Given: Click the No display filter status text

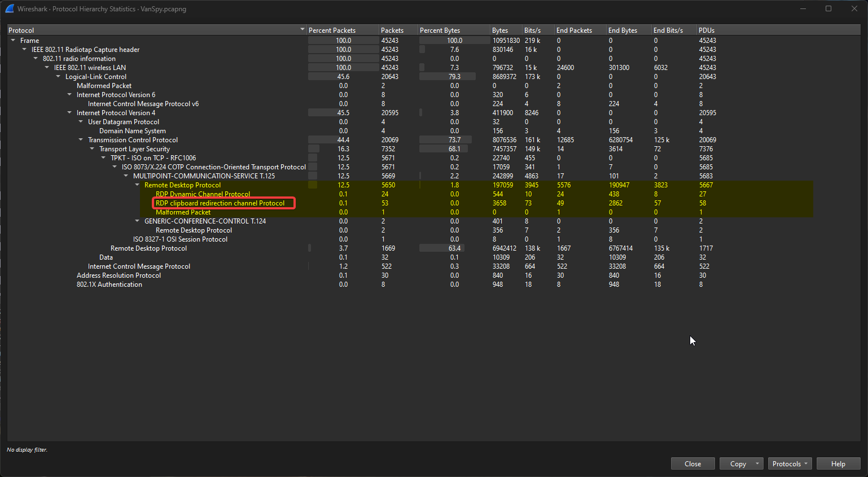Looking at the screenshot, I should [27, 450].
